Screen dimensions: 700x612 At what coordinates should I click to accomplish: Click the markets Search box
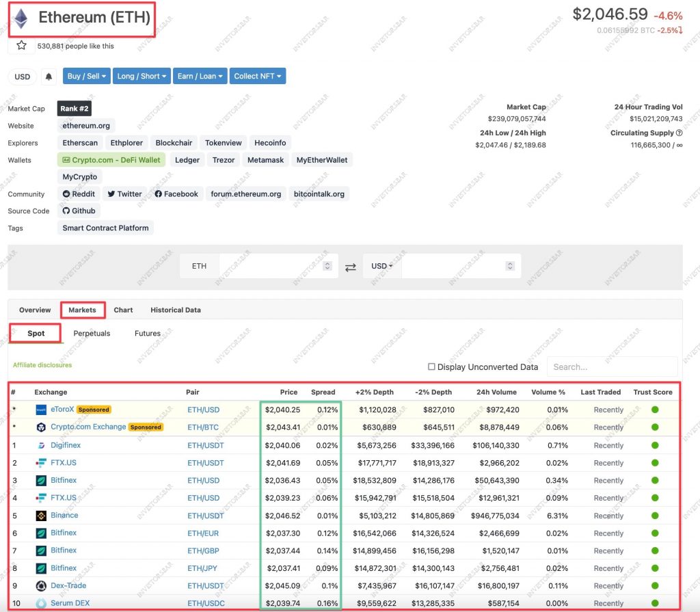[612, 367]
